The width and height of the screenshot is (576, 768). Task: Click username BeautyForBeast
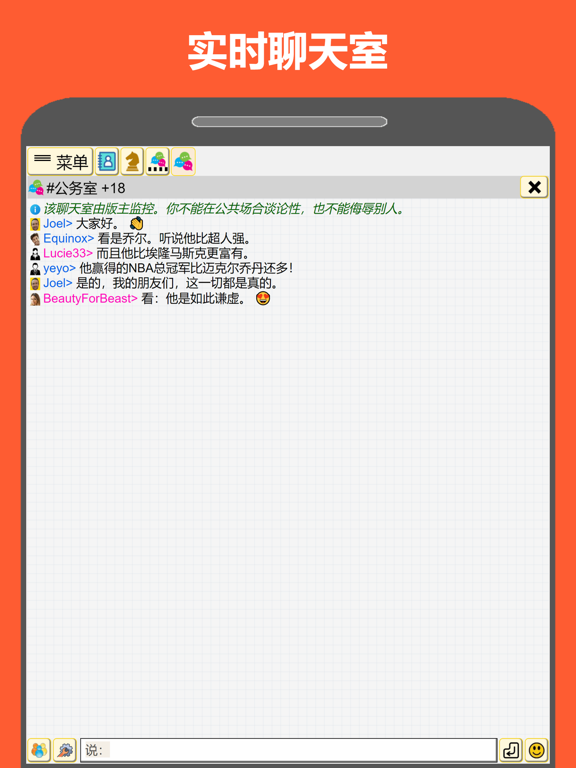coord(91,298)
